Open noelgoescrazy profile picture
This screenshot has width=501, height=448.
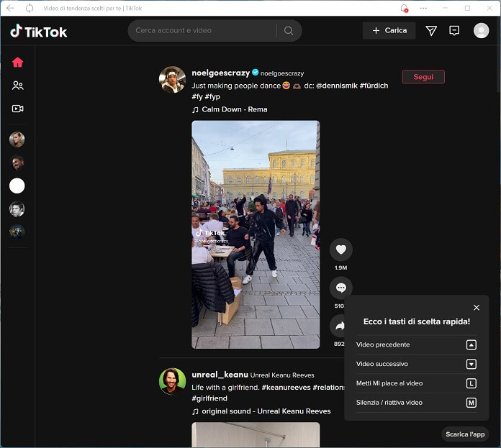coord(172,79)
